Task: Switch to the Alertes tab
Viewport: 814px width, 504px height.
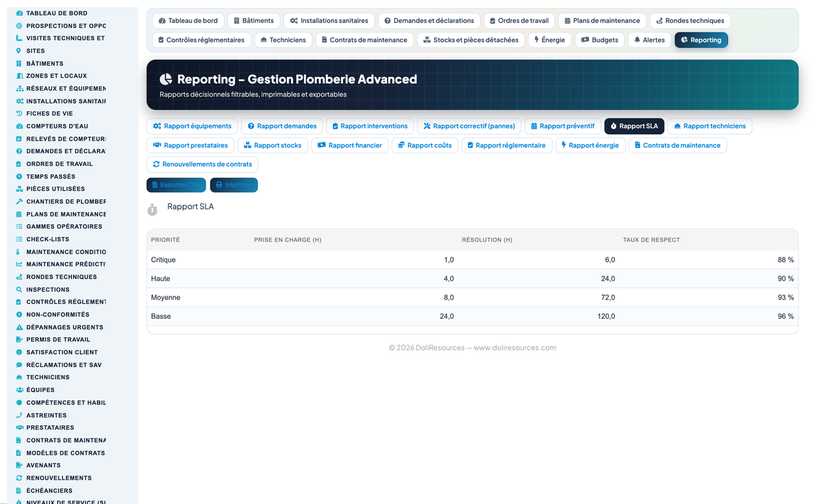Action: [x=649, y=40]
